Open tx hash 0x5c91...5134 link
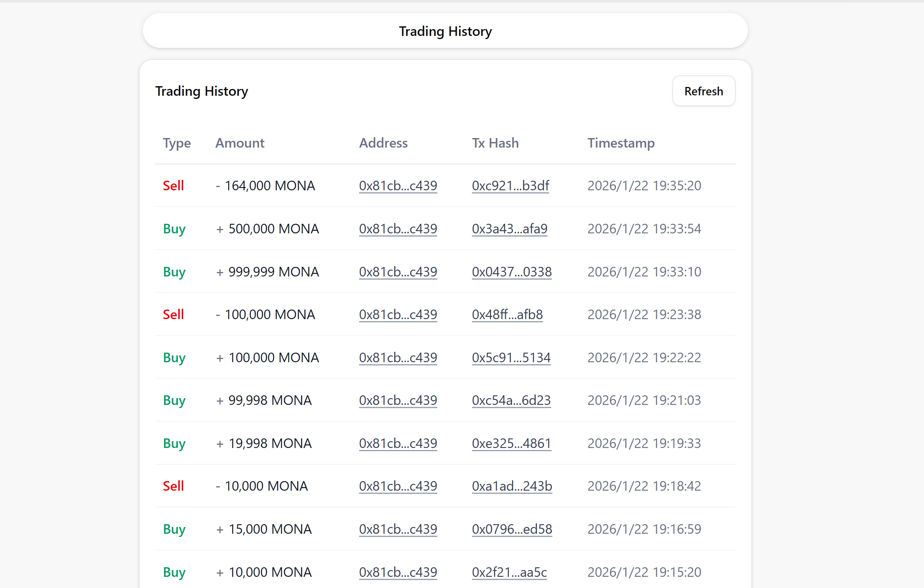 (x=511, y=357)
